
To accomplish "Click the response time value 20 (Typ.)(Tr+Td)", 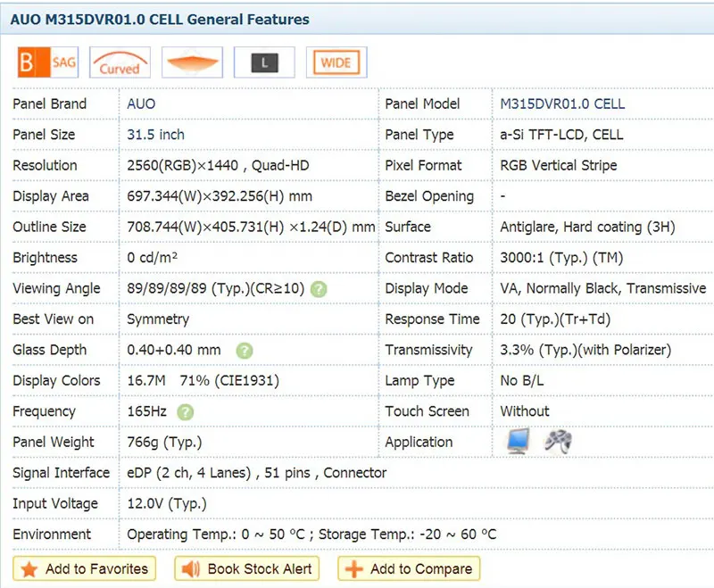I will [555, 319].
